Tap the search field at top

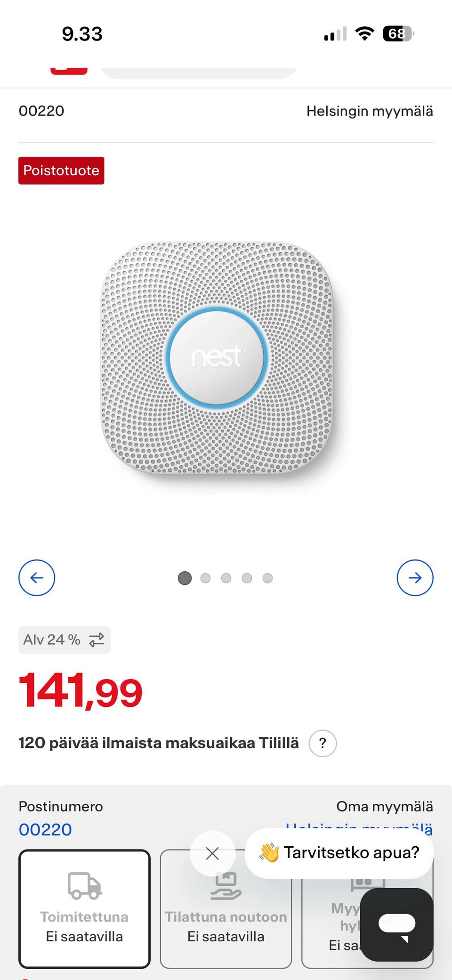click(x=198, y=72)
